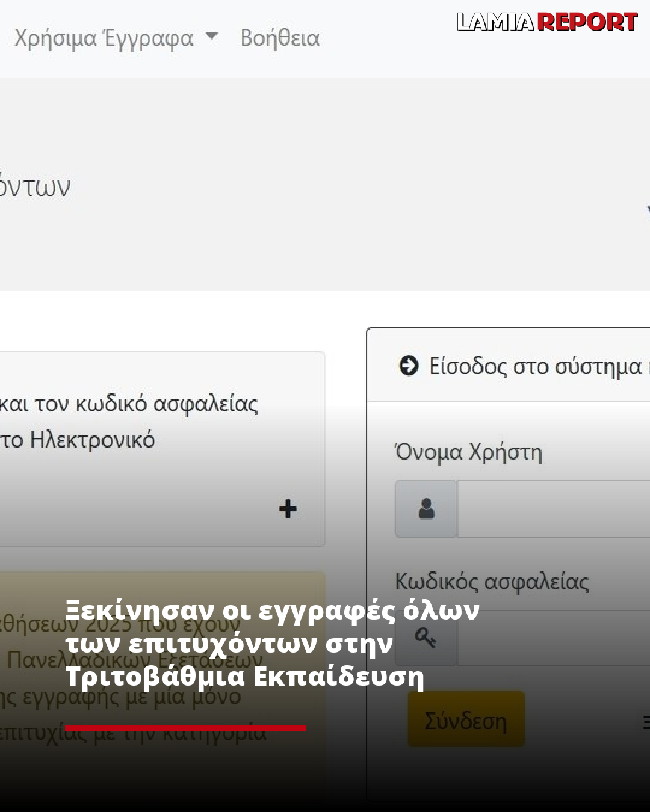Click the user silhouette icon
The width and height of the screenshot is (650, 812).
coord(426,509)
